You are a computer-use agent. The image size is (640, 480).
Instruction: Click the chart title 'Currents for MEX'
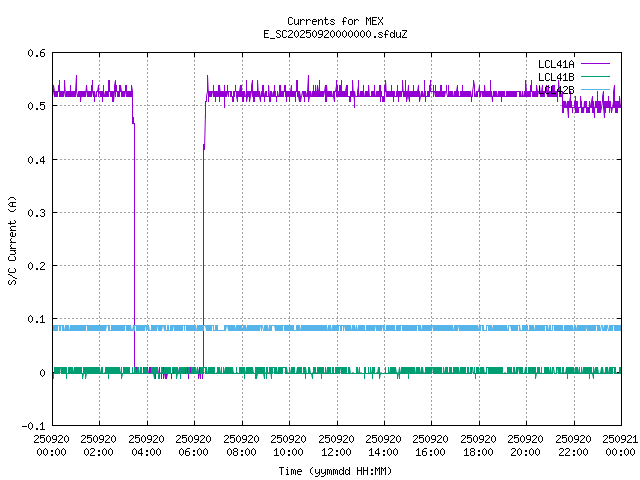tap(334, 21)
